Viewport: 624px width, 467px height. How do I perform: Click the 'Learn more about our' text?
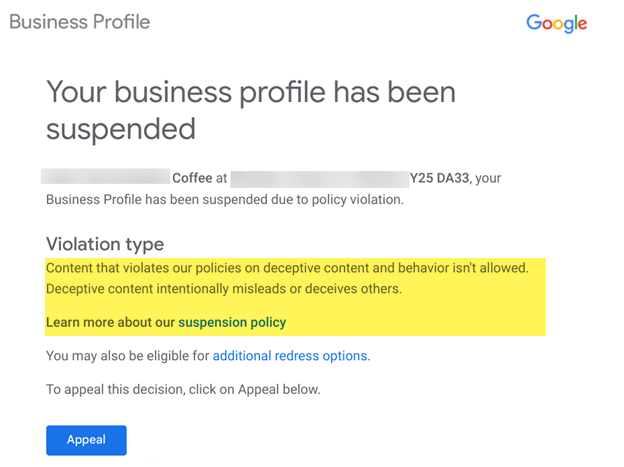[110, 322]
